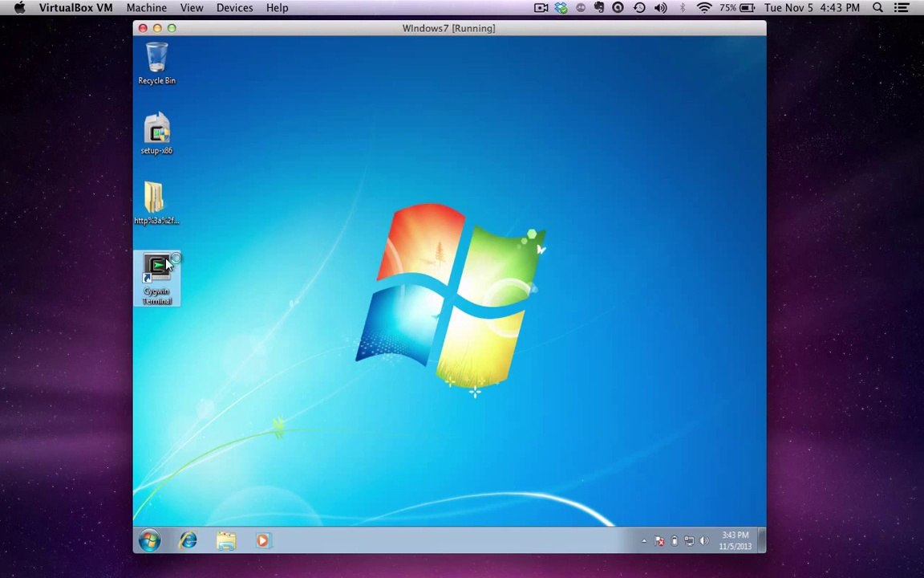Launch Windows Media Player from taskbar
924x578 pixels.
[x=263, y=540]
